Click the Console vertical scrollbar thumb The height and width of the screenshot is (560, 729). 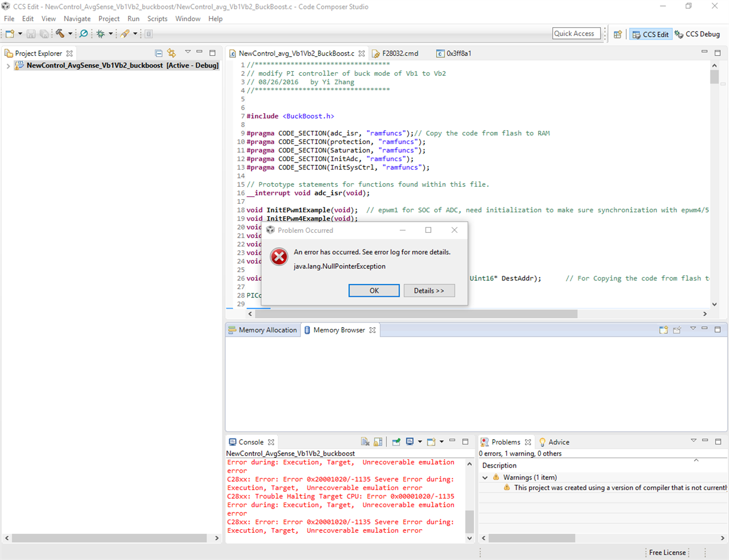coord(469,521)
